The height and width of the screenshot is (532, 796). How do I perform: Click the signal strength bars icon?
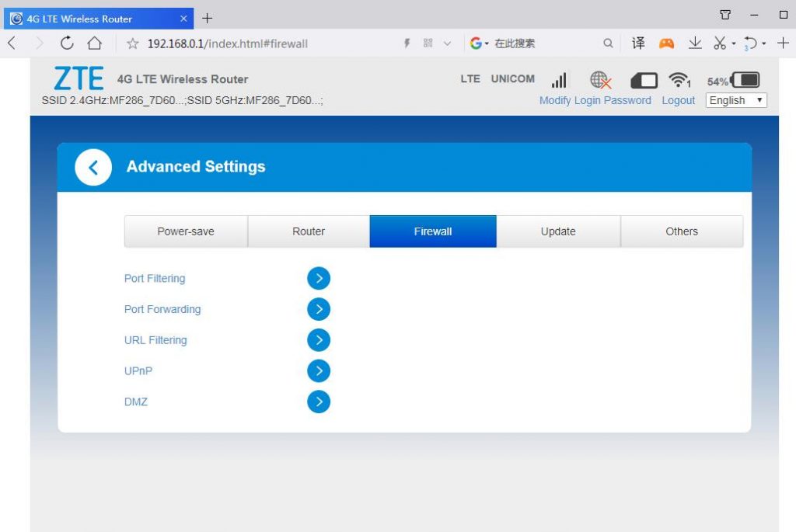(x=559, y=79)
